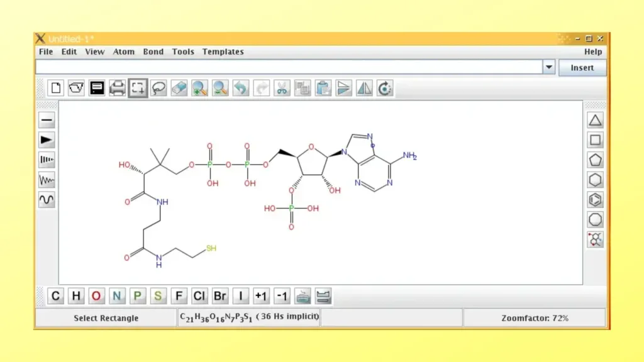644x362 pixels.
Task: Expand the Bond menu
Action: coord(153,52)
